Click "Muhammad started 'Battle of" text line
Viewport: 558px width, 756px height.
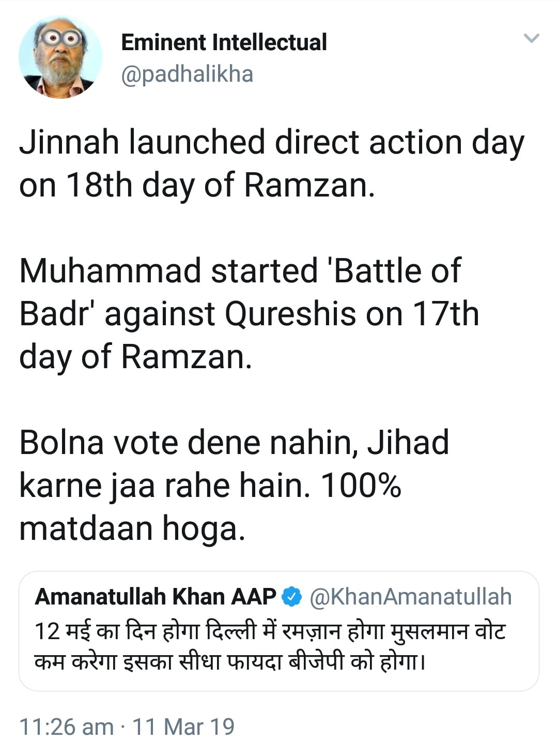tap(240, 271)
